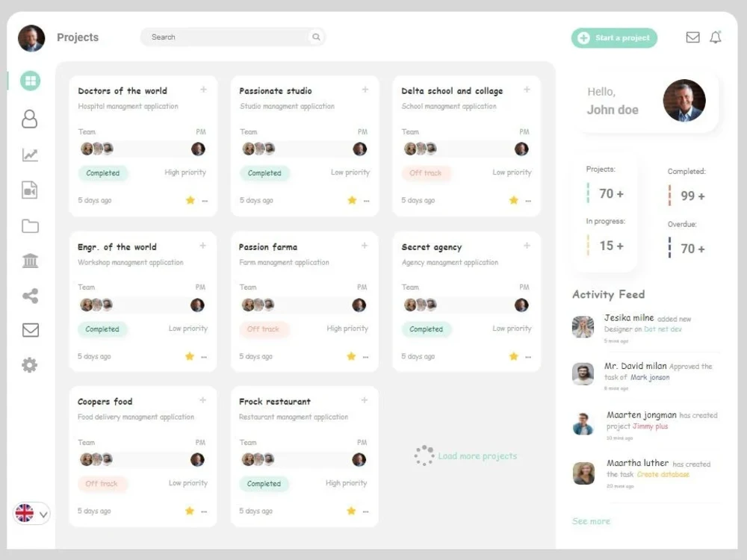The width and height of the screenshot is (747, 560).
Task: Open the folder icon in sidebar
Action: [30, 225]
